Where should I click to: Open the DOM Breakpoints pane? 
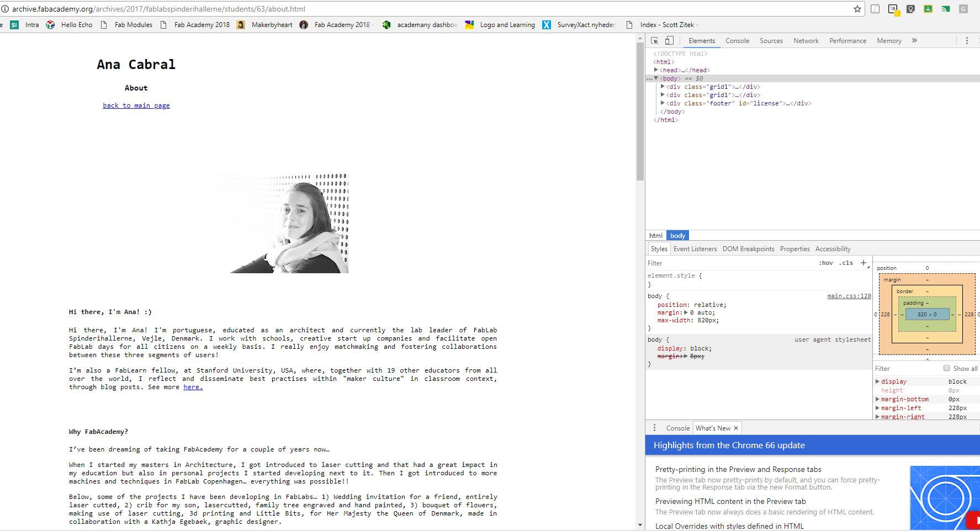click(749, 249)
